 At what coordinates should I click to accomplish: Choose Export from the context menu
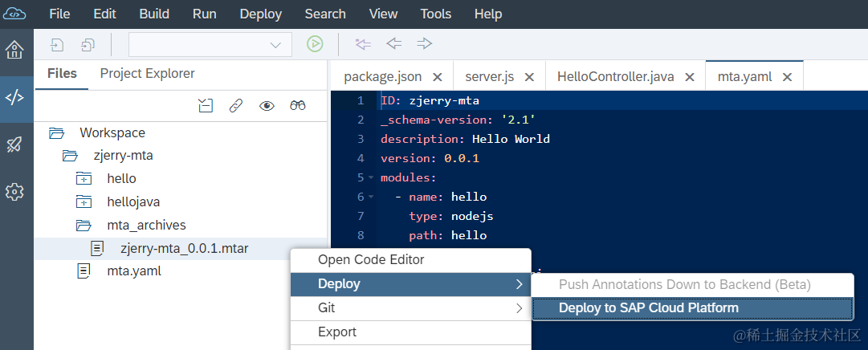411,332
